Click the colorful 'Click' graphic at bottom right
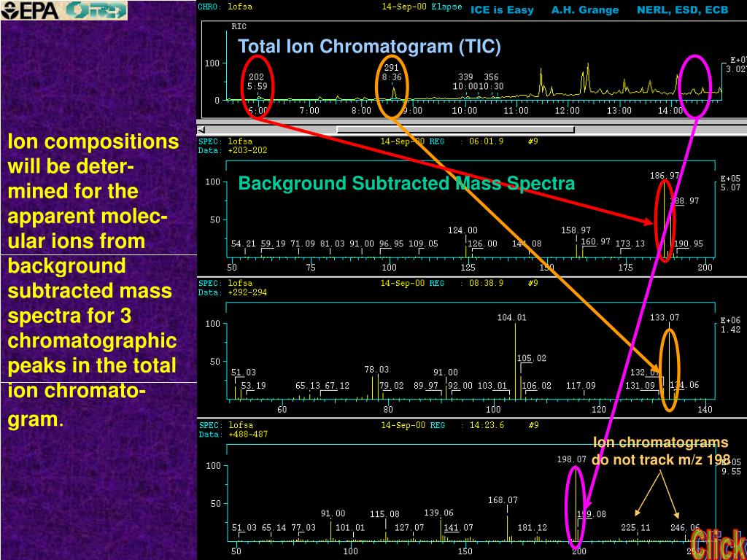Image resolution: width=747 pixels, height=560 pixels. tap(719, 544)
